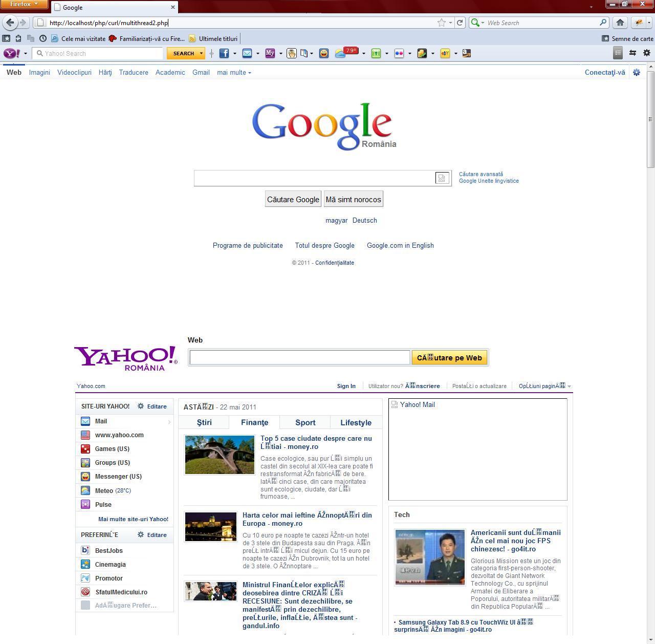Click the Yahoo! toolbar logo icon
This screenshot has height=644, width=655.
(x=11, y=53)
